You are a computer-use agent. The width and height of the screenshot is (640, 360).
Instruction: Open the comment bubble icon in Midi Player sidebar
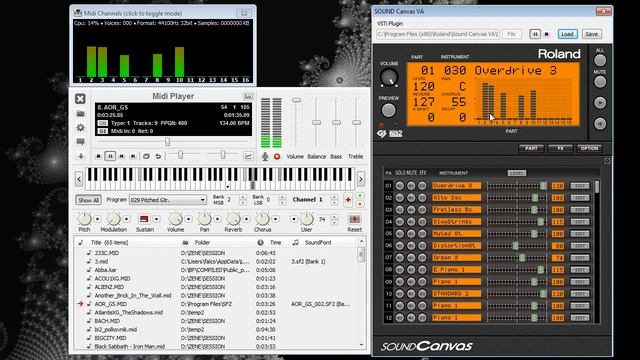(80, 142)
